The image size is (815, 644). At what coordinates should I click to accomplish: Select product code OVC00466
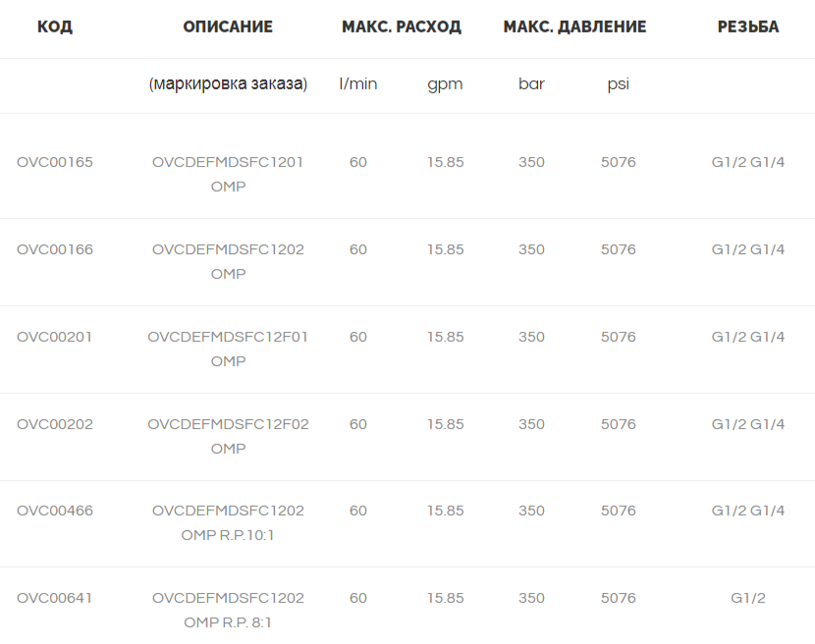(x=55, y=510)
